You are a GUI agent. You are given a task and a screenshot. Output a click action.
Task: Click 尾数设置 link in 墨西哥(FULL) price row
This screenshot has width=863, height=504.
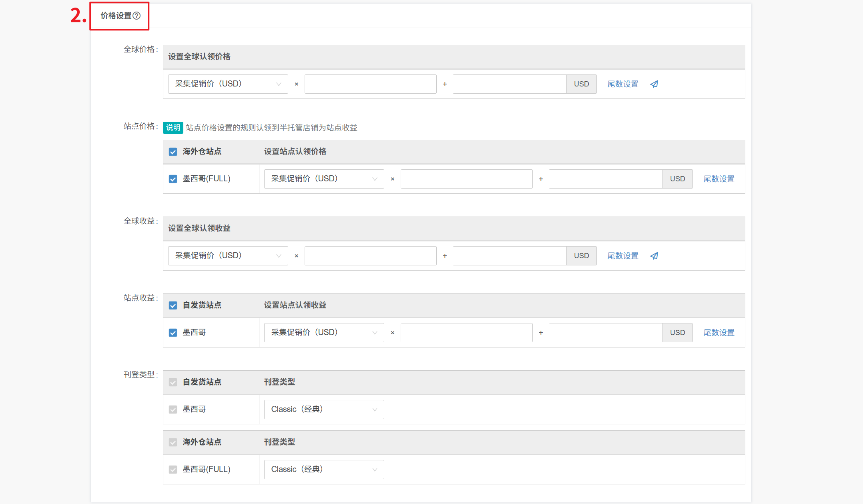coord(719,179)
